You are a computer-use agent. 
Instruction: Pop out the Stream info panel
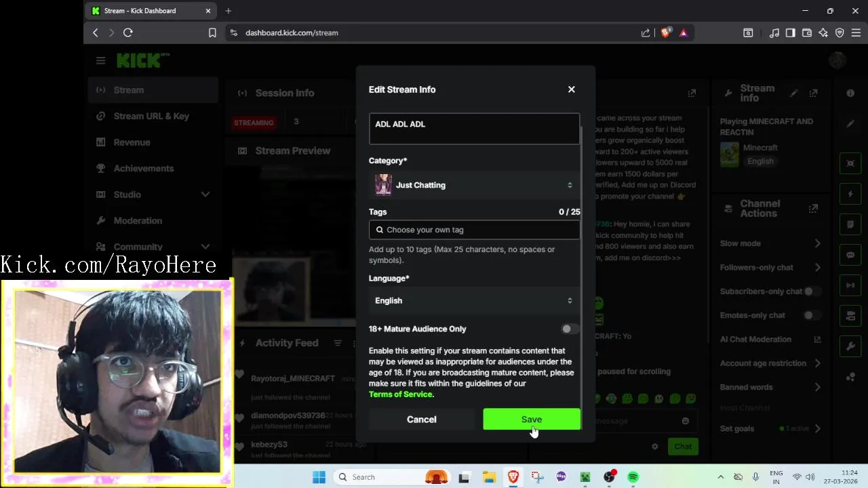814,93
